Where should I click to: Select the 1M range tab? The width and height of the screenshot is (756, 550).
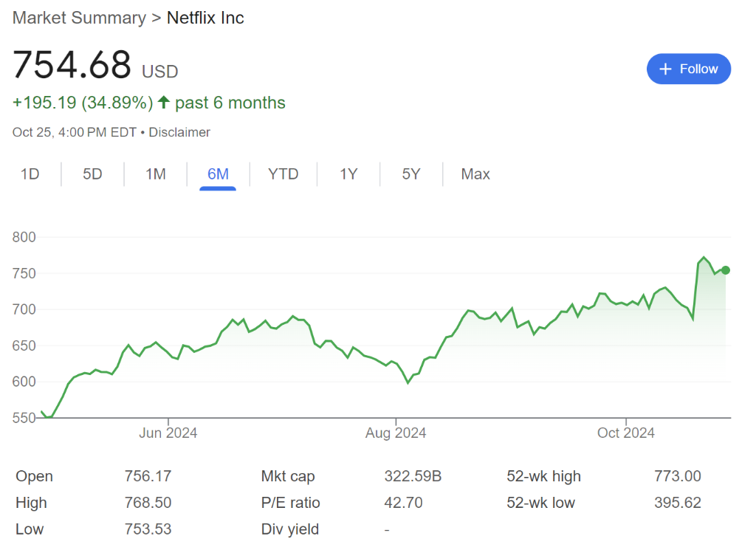coord(155,174)
